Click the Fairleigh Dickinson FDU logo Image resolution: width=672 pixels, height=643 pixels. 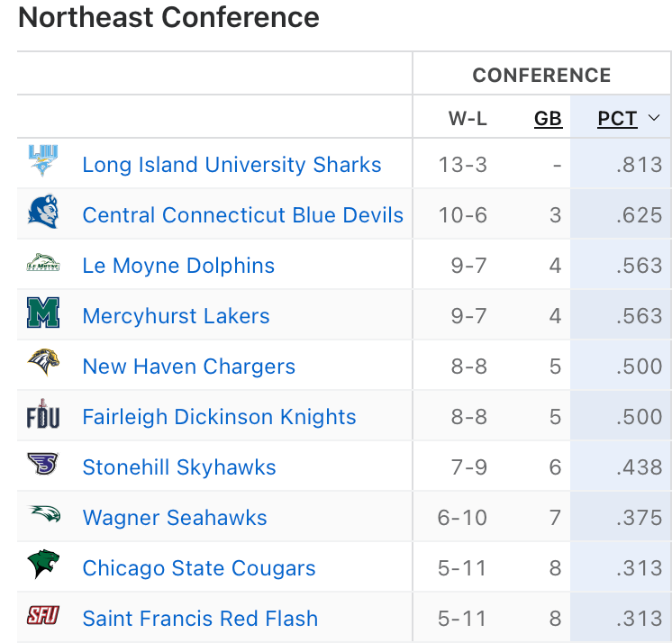[x=42, y=415]
